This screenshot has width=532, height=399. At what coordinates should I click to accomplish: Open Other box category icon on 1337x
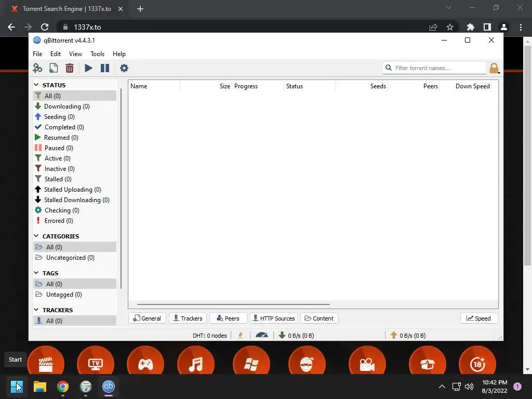point(428,362)
